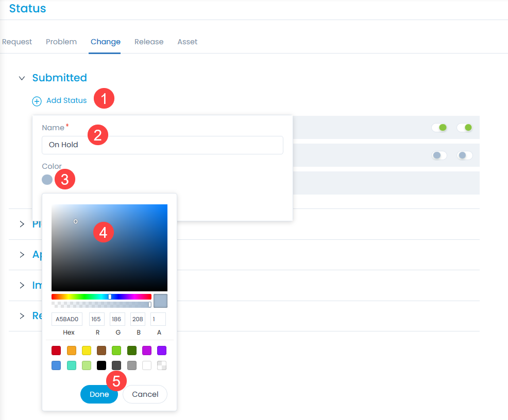The image size is (508, 420).
Task: Click the Name field containing 'On Hold'
Action: [x=162, y=145]
